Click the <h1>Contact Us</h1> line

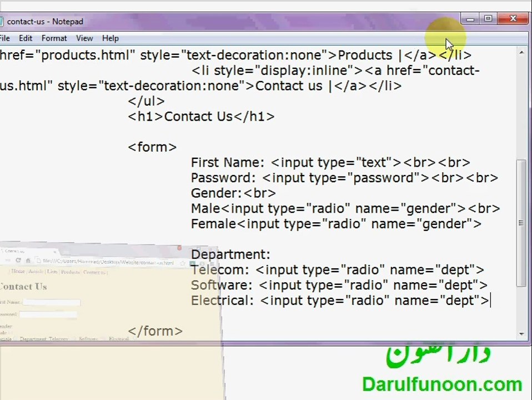(201, 117)
